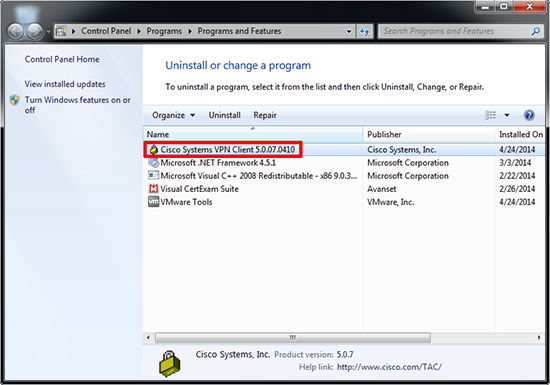Open the address bar history dropdown
This screenshot has width=550, height=385.
(349, 31)
